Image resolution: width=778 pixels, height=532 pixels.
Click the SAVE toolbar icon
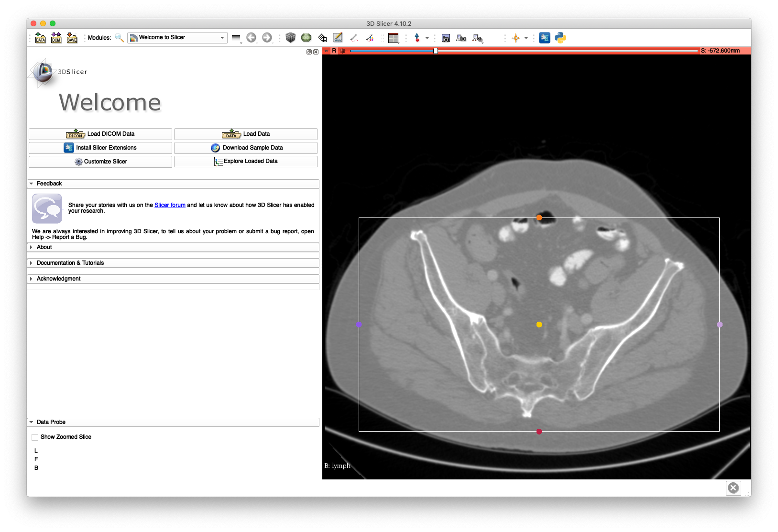coord(72,38)
